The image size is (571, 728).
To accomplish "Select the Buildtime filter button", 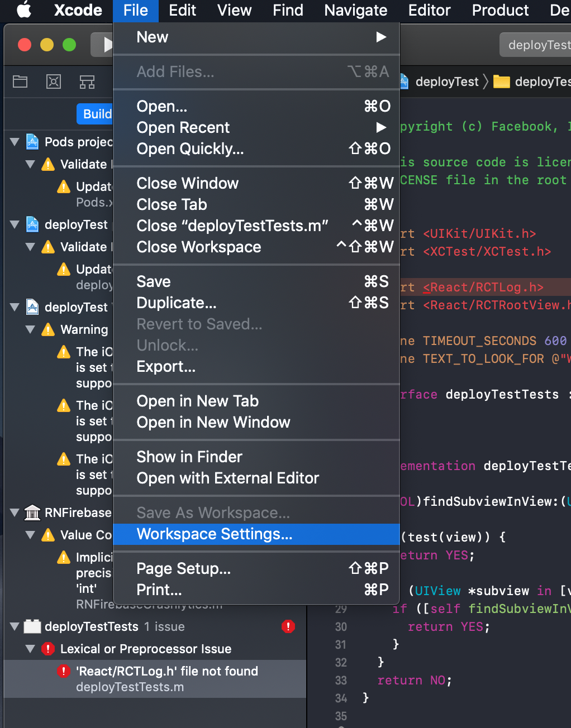I will point(96,114).
